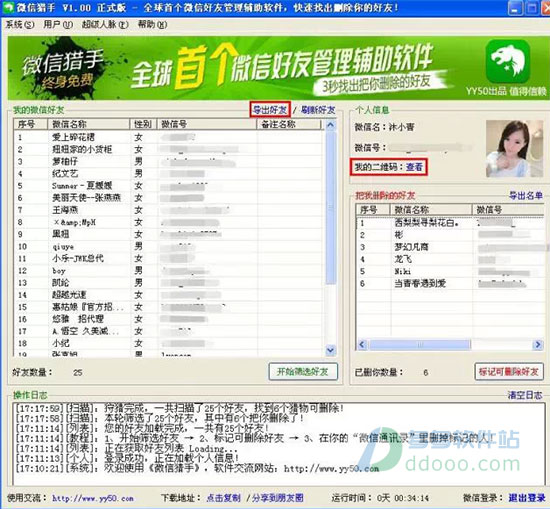Viewport: 550px width, 509px height.
Task: Select friend row 超越光速
Action: (x=168, y=295)
